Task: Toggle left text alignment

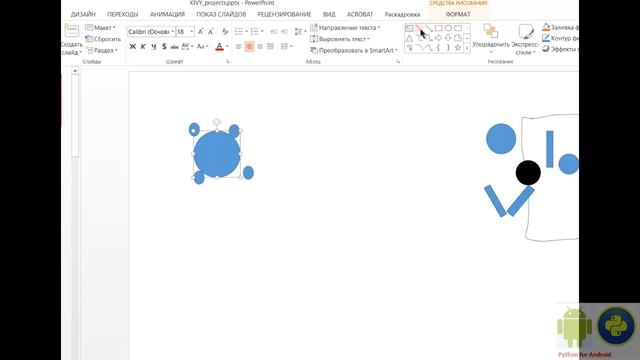Action: click(239, 47)
